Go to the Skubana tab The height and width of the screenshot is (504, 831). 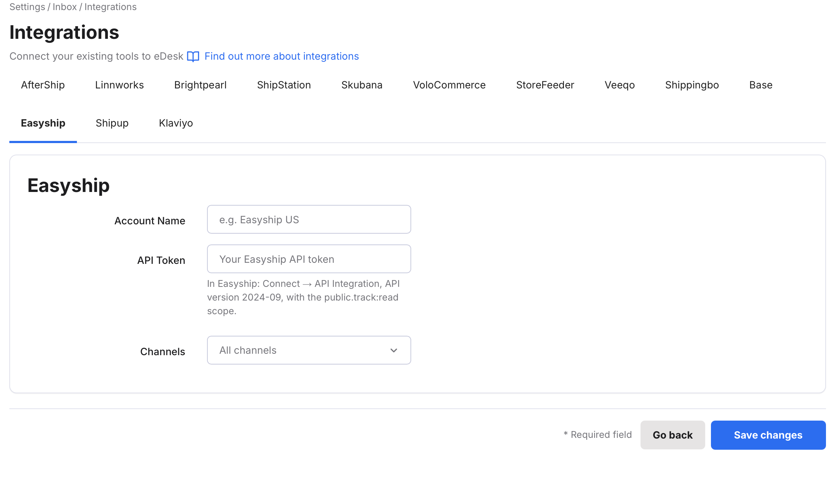362,85
